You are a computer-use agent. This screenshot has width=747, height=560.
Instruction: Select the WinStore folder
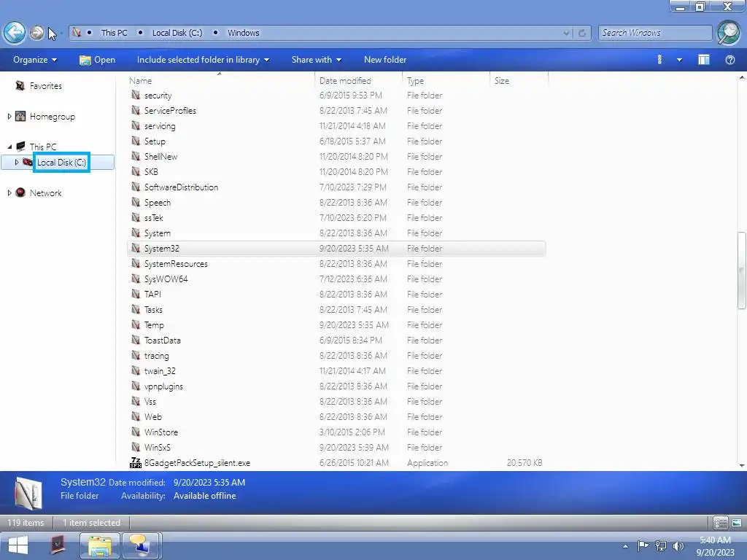point(161,432)
